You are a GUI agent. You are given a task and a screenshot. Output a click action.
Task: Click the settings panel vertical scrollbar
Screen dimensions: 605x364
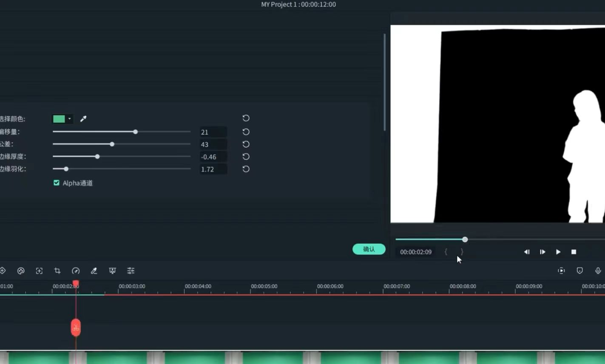(384, 82)
